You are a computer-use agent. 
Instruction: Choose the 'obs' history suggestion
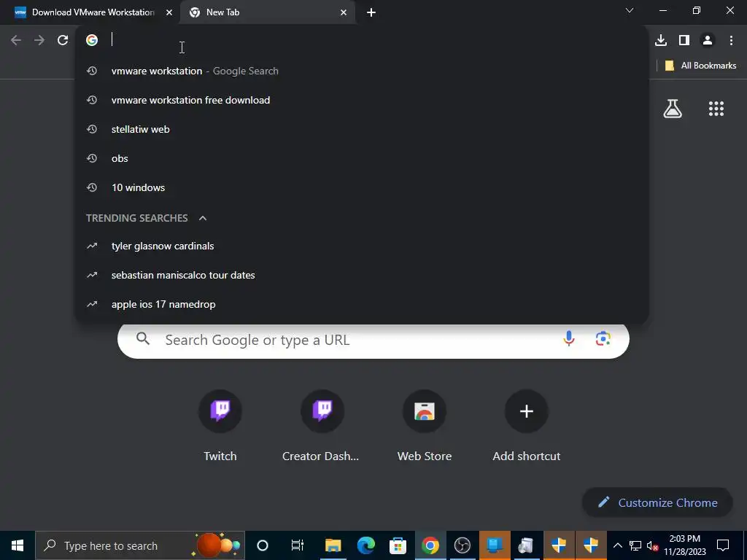click(362, 158)
